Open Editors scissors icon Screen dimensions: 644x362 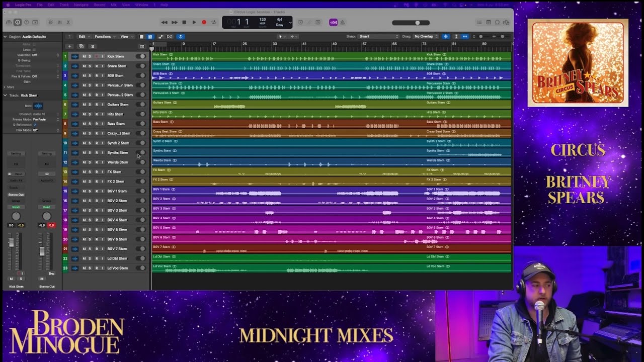tap(68, 22)
